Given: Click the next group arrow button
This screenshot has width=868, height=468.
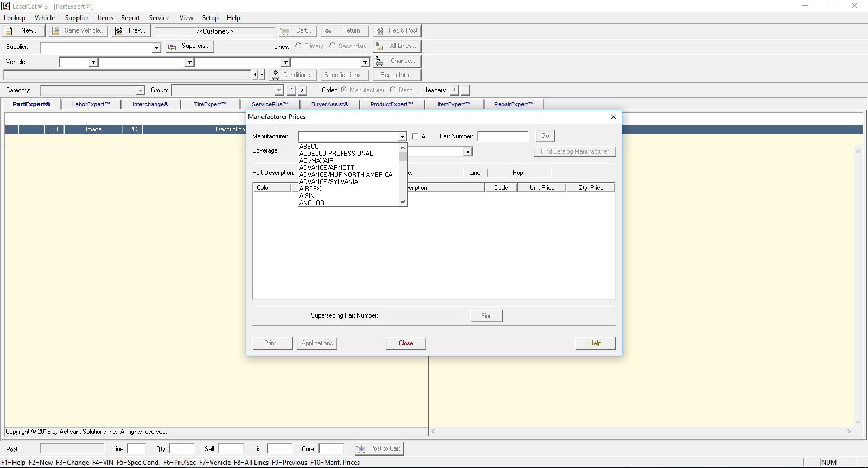Looking at the screenshot, I should pos(302,90).
